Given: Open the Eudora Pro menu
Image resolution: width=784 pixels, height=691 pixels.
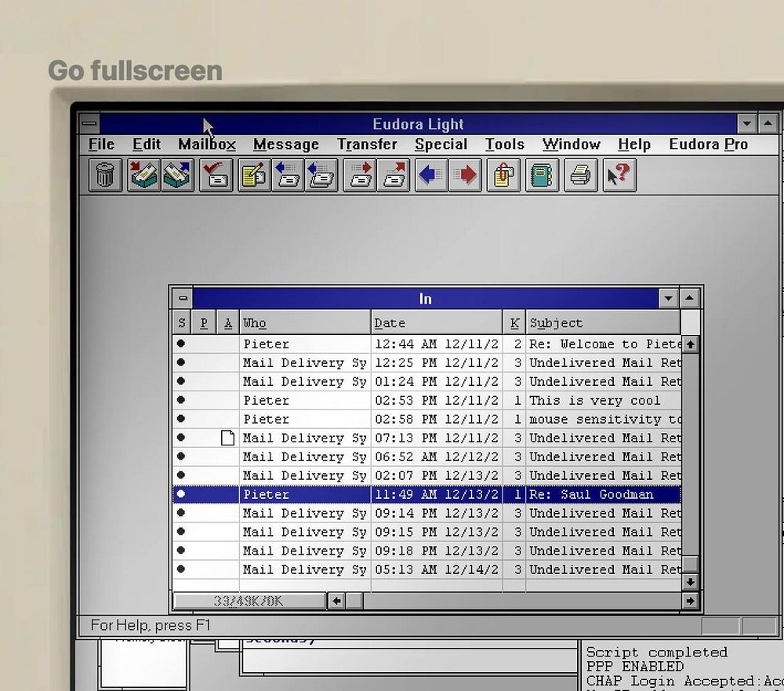Looking at the screenshot, I should pos(709,144).
